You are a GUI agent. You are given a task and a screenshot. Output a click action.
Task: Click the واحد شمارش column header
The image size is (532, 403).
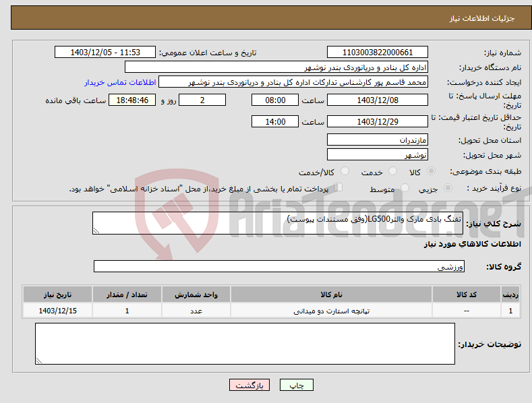click(196, 294)
